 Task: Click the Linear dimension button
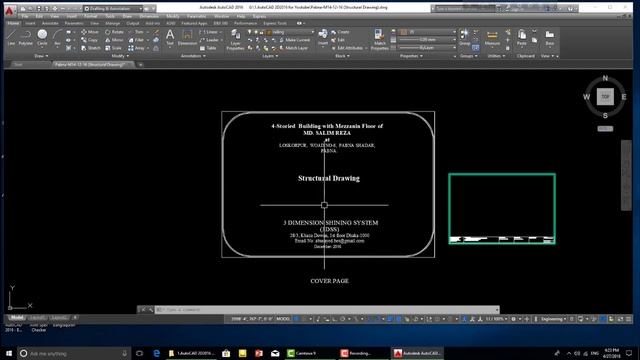click(x=209, y=32)
